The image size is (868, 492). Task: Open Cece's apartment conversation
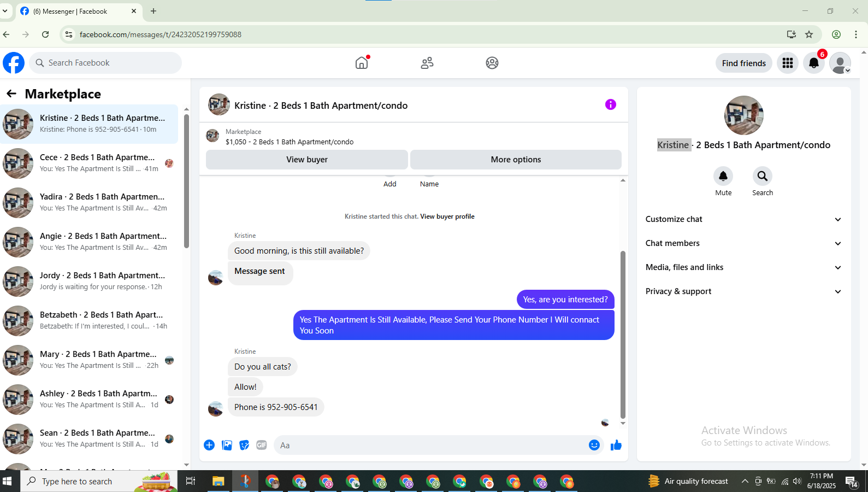click(x=89, y=163)
